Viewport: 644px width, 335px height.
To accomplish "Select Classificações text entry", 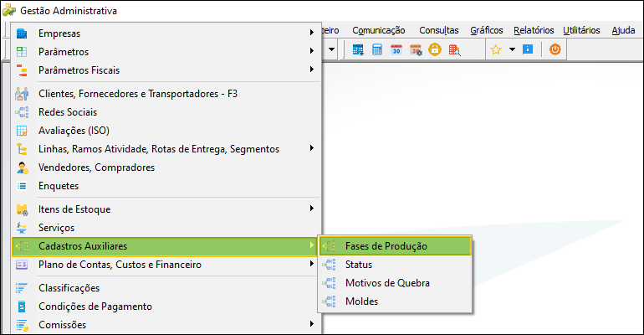I will click(69, 288).
